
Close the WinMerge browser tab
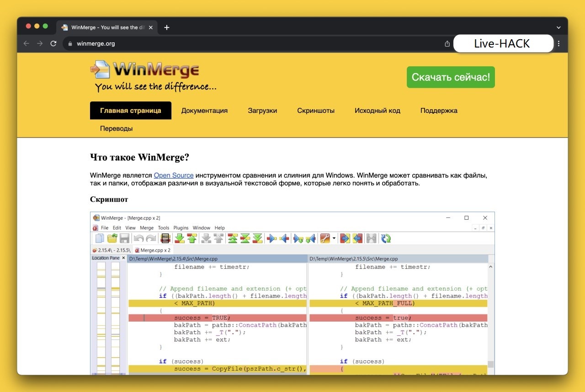point(151,27)
